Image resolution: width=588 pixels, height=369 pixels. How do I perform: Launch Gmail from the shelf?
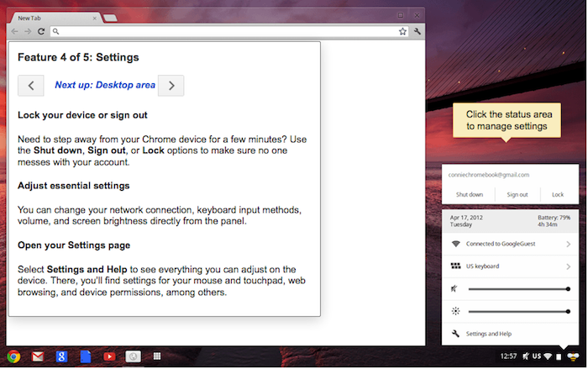38,356
